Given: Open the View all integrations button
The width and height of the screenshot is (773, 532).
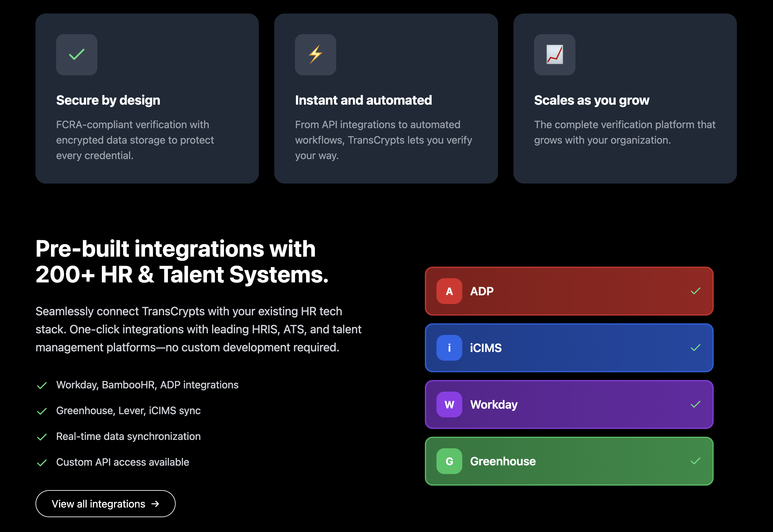Looking at the screenshot, I should click(105, 504).
